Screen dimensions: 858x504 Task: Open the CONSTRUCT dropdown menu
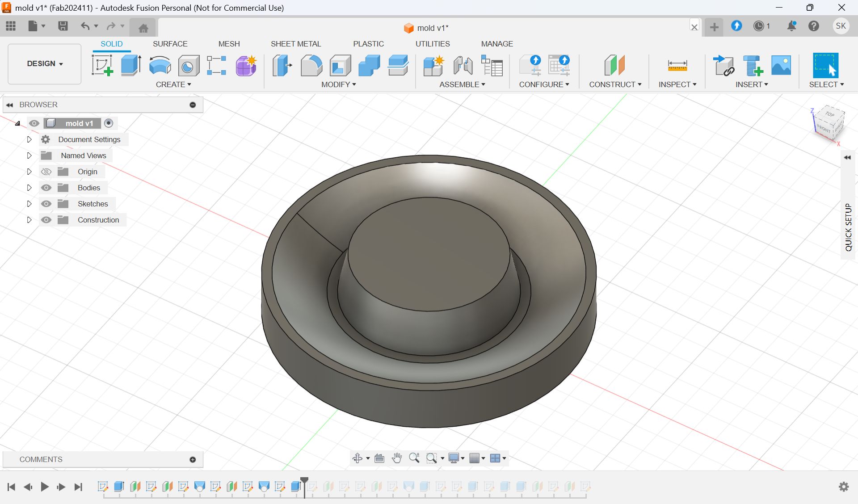(x=615, y=84)
